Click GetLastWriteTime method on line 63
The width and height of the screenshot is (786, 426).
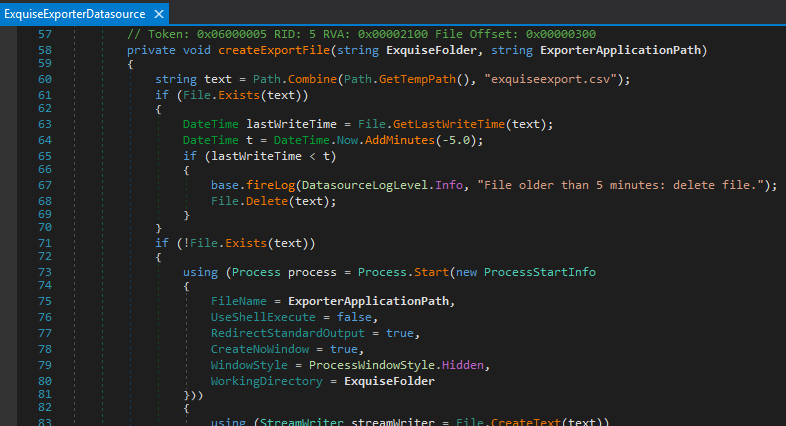pyautogui.click(x=449, y=124)
